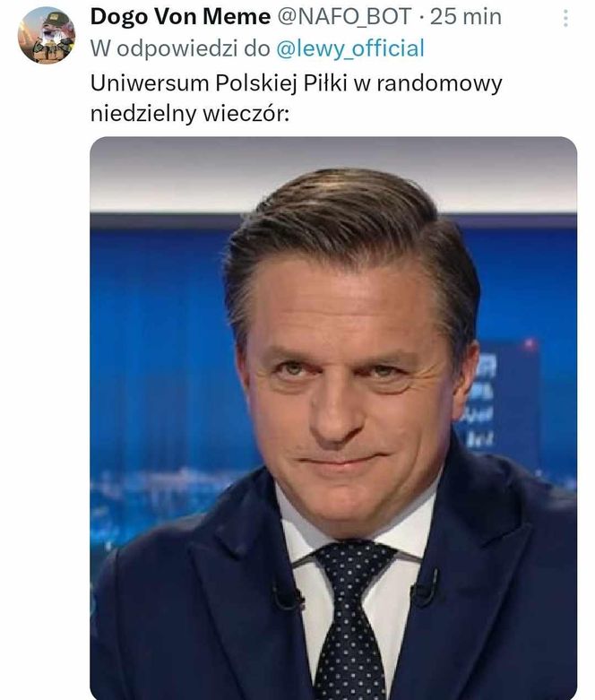Open the @lewy_official mention link
Screen dimensions: 595x700
[350, 48]
